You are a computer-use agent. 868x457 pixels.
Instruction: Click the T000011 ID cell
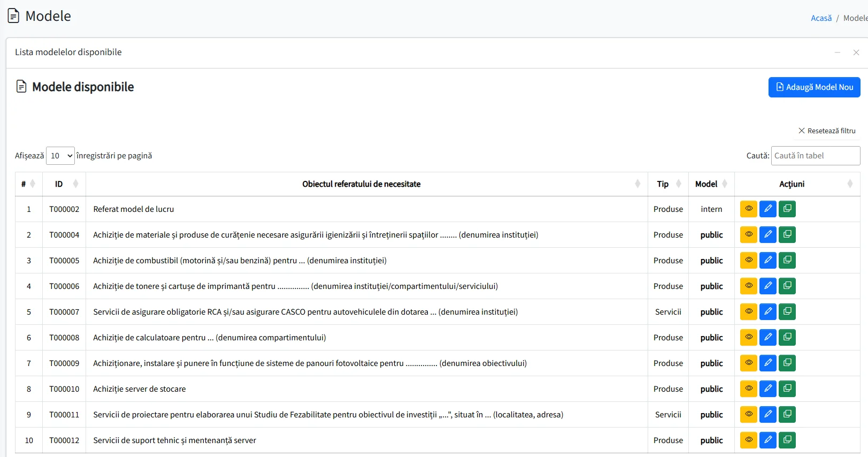(64, 415)
